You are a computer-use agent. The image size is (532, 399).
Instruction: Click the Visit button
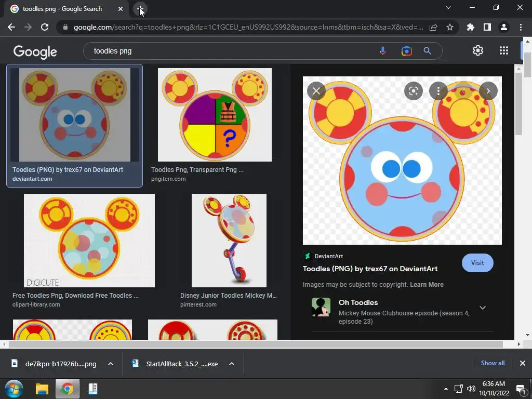tap(477, 263)
